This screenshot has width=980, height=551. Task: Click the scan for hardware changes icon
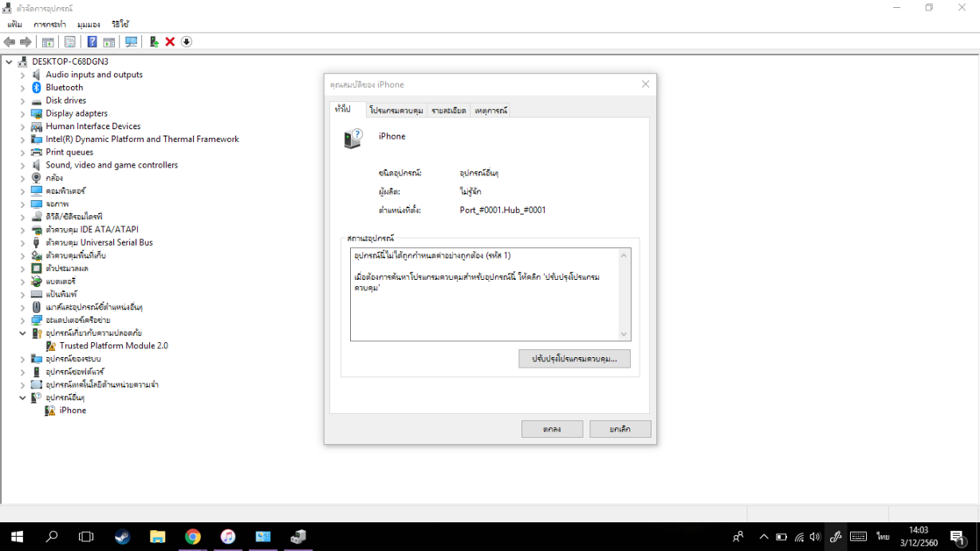point(132,41)
